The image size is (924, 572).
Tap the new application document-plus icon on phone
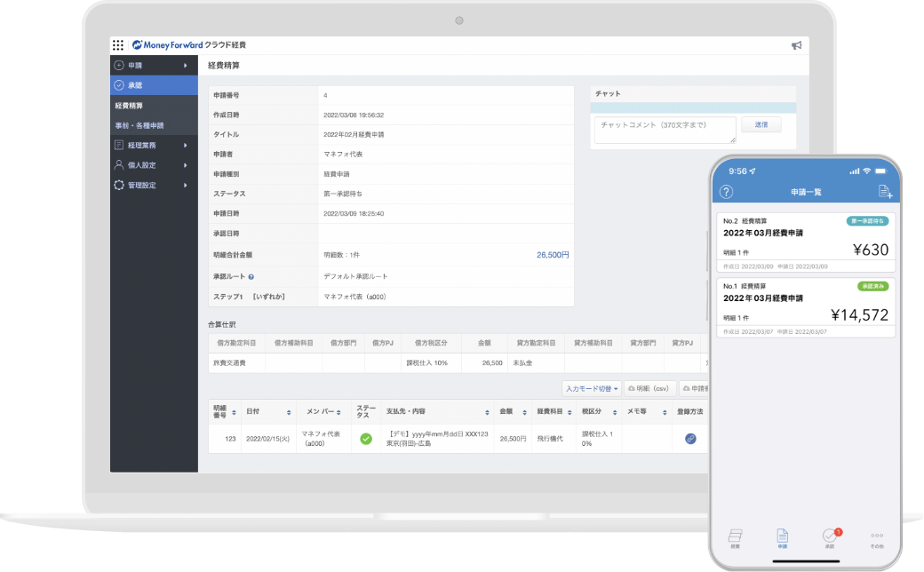tap(885, 192)
